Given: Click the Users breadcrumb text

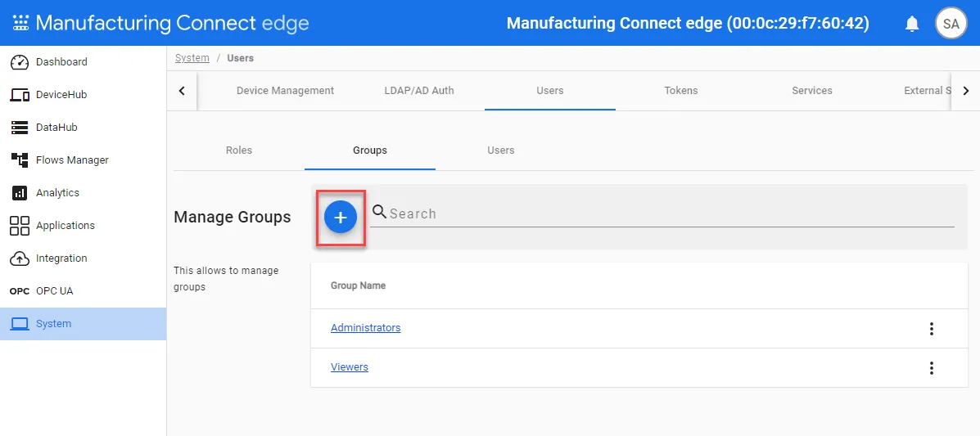Looking at the screenshot, I should (241, 58).
